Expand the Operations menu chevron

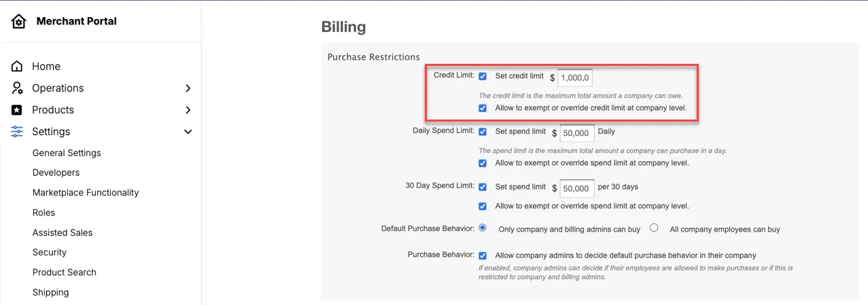pos(188,88)
